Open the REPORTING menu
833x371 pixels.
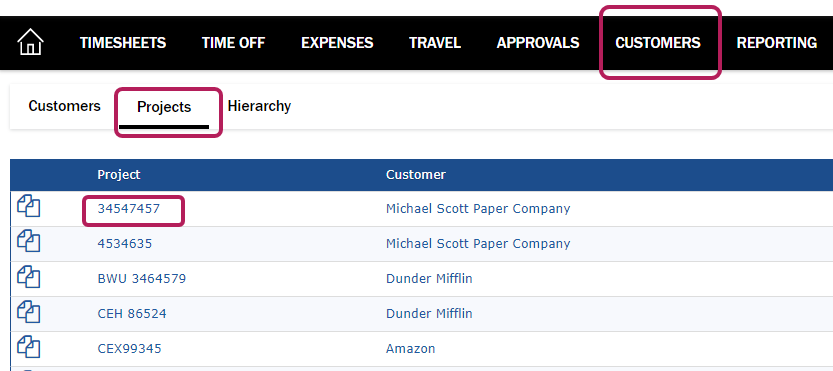(777, 43)
